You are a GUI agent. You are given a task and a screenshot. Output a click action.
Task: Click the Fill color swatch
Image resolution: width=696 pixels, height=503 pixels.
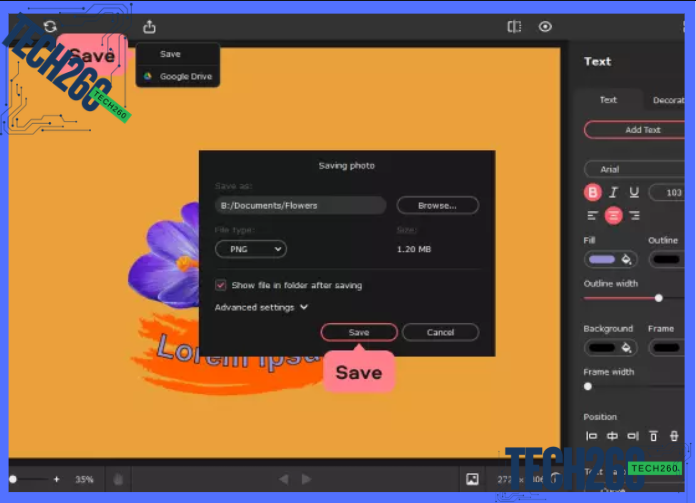610,260
